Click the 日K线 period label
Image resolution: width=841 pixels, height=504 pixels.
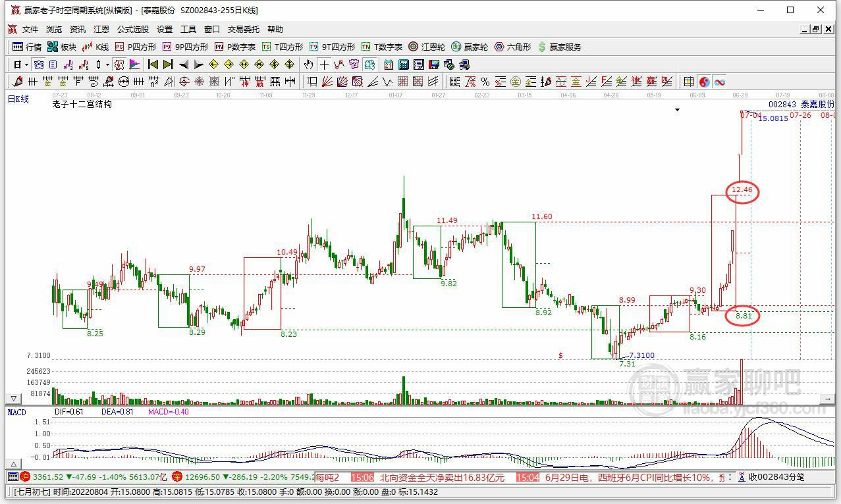click(x=18, y=99)
